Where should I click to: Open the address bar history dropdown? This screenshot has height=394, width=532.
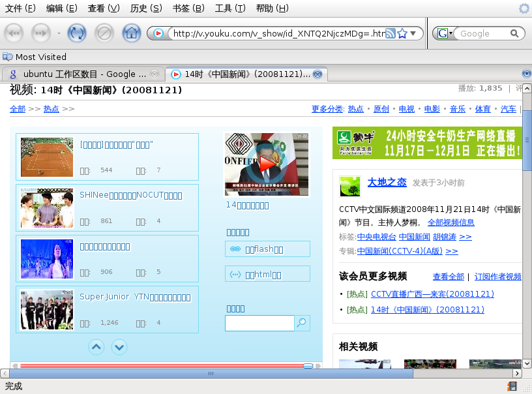tap(413, 33)
